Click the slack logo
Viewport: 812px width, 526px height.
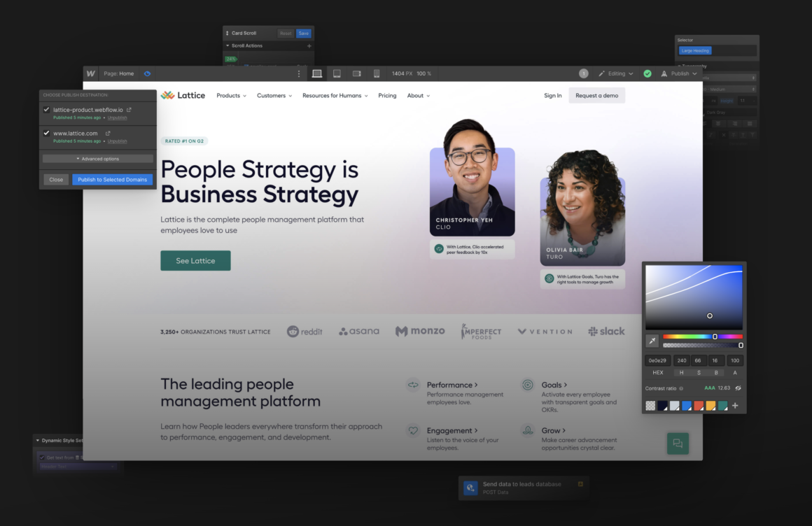coord(606,332)
